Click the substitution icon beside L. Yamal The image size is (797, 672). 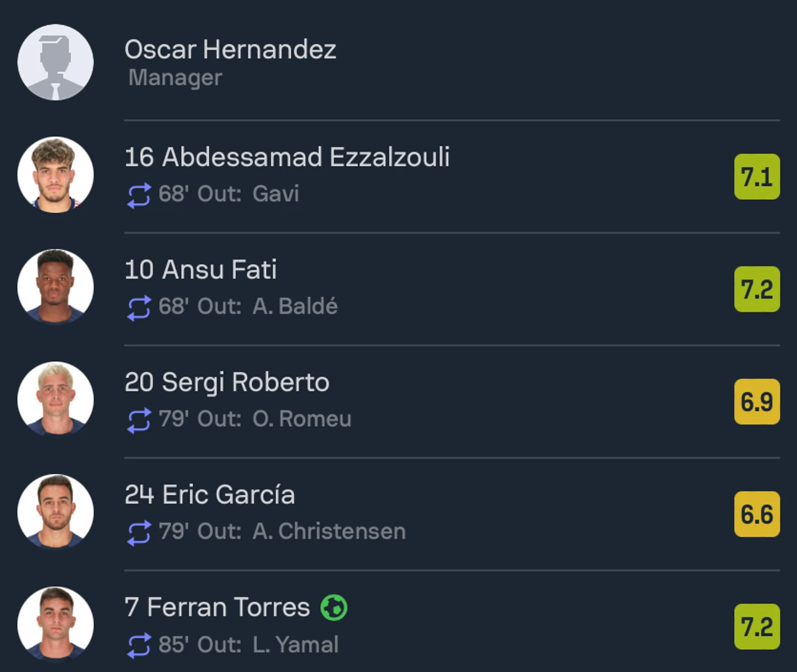tap(139, 645)
